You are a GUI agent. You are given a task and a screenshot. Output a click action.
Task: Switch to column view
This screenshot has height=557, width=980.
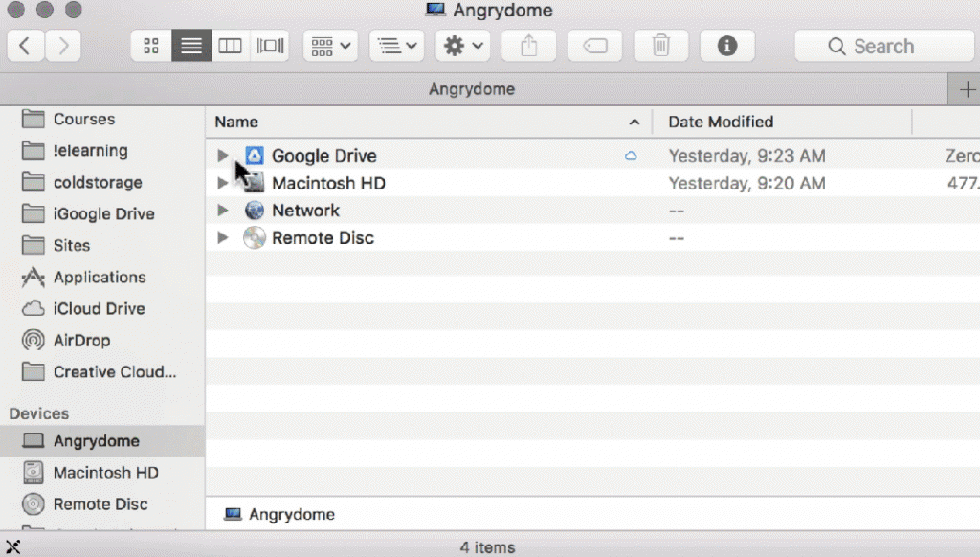[231, 46]
